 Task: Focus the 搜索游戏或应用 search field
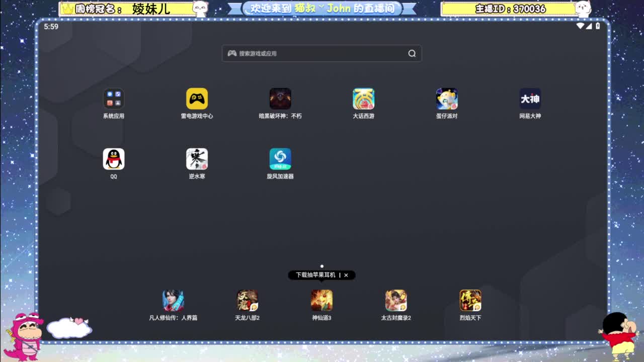[x=321, y=53]
